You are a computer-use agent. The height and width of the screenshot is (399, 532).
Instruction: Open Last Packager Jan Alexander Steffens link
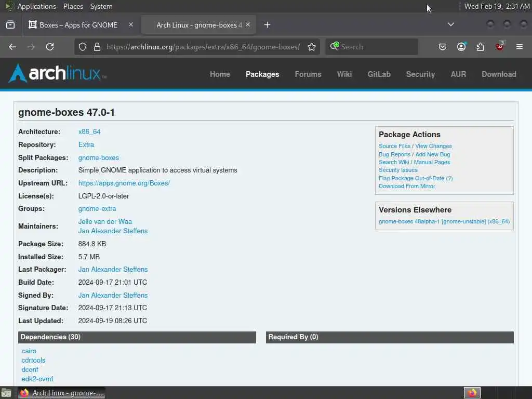tap(113, 270)
